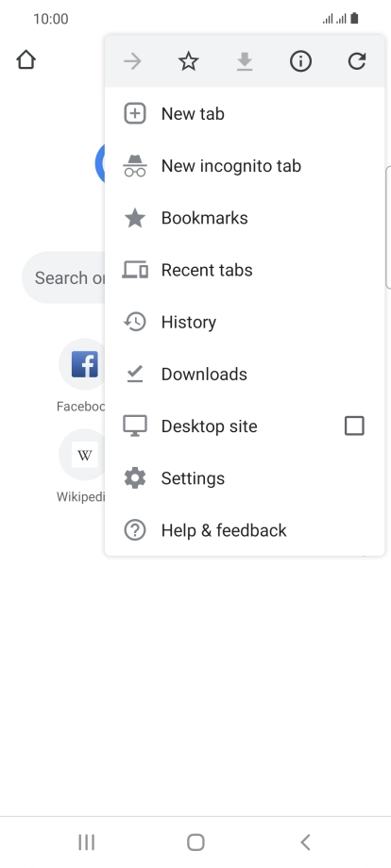
Task: Open a New incognito tab
Action: (245, 166)
